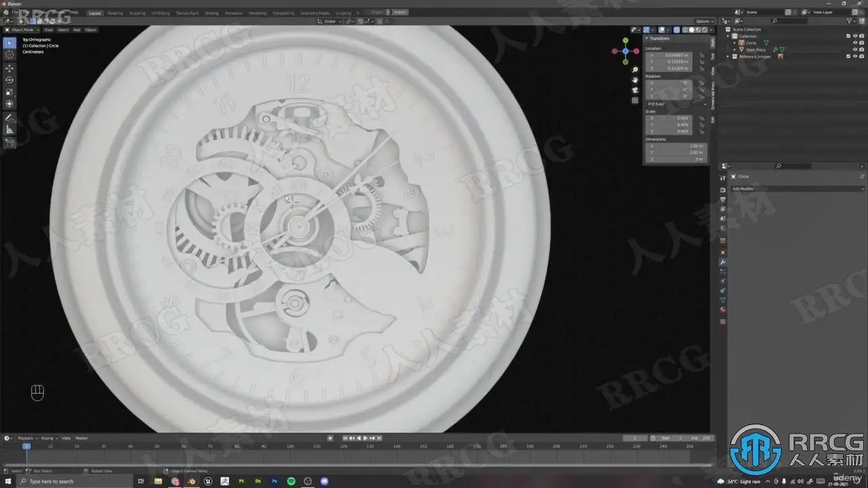The width and height of the screenshot is (868, 488).
Task: Open the Render properties tab icon
Action: click(723, 190)
